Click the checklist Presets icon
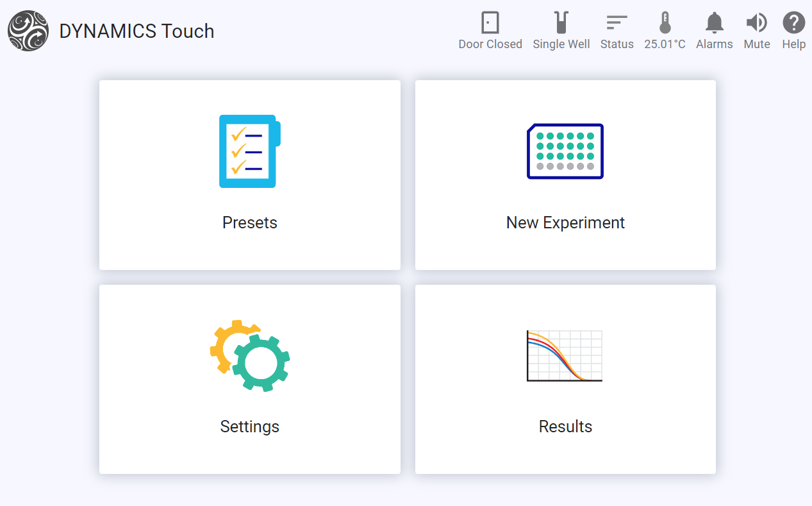 [x=249, y=151]
